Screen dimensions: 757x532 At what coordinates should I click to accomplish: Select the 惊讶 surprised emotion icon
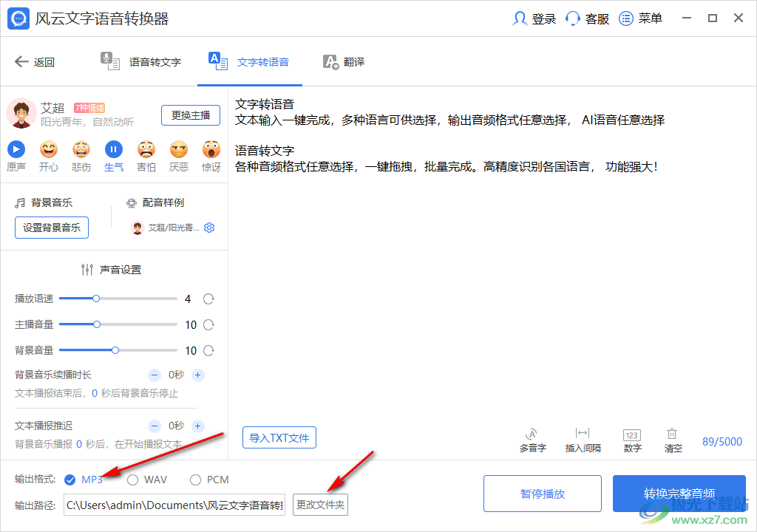coord(211,150)
